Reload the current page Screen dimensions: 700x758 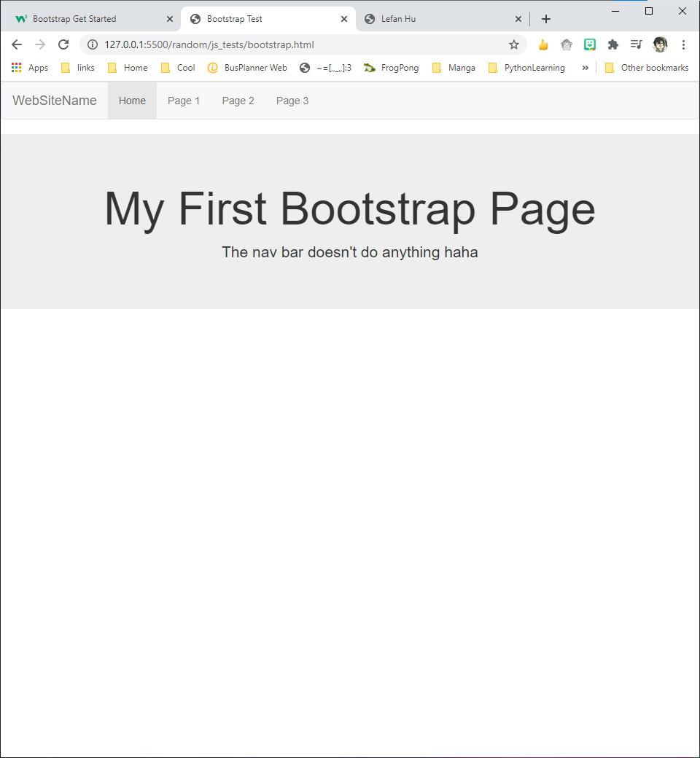(x=63, y=44)
